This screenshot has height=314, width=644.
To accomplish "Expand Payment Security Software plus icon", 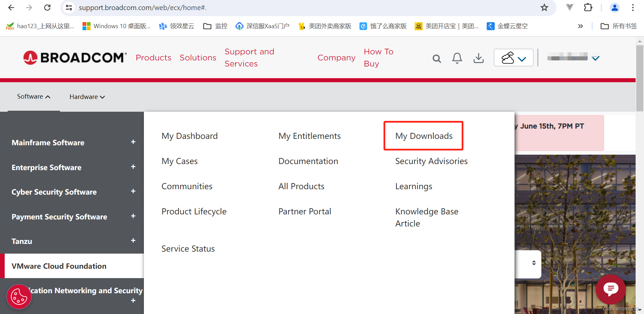I will click(x=133, y=216).
